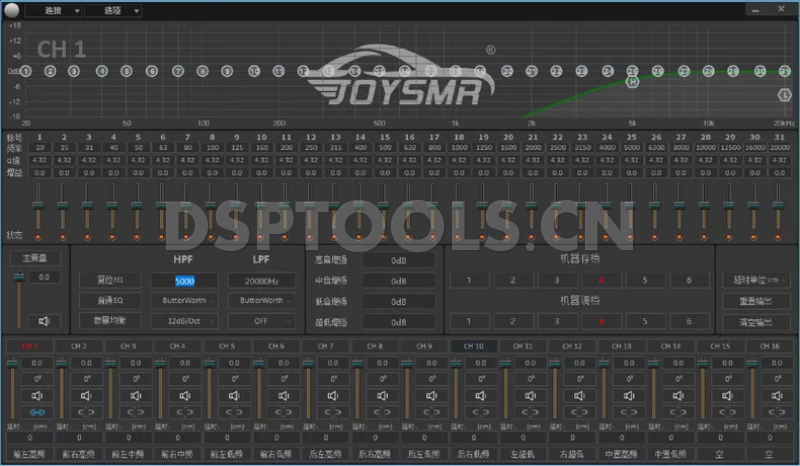
Task: Click the L low-pass marker on the EQ graph
Action: click(x=784, y=95)
